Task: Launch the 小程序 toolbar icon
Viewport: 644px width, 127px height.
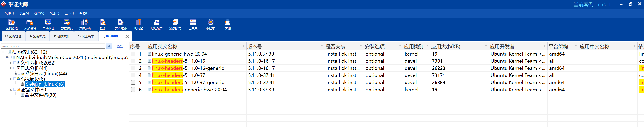Action: pos(210,25)
